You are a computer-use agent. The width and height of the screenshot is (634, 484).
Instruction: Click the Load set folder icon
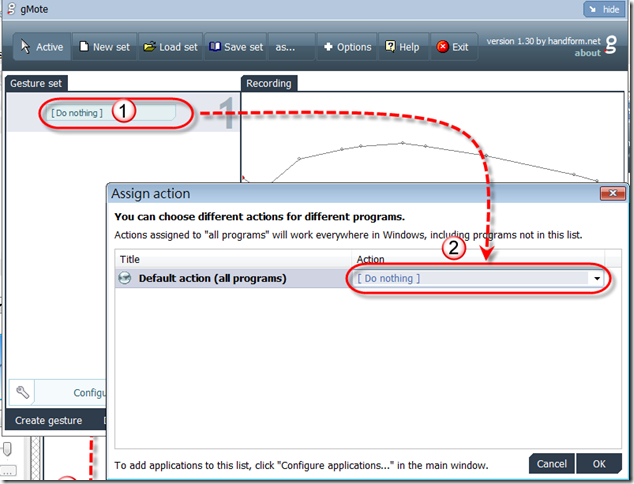[149, 46]
